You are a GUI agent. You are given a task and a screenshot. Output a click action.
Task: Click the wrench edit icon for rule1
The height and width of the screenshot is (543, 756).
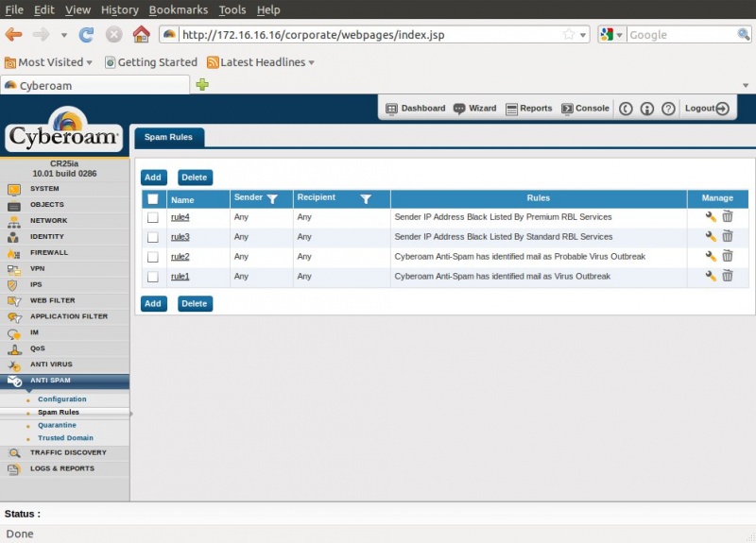pos(711,276)
